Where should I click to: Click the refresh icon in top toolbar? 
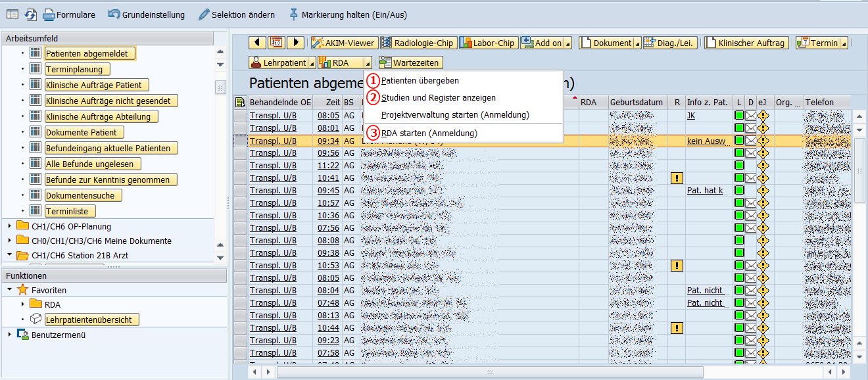(31, 14)
